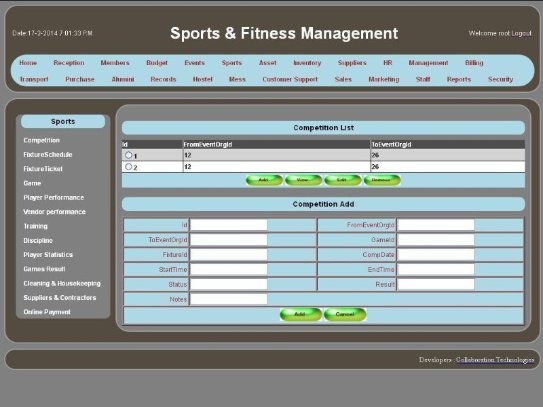Open FixtureSchedule in the Sports sidebar
Viewport: 543px width, 407px height.
click(x=48, y=154)
